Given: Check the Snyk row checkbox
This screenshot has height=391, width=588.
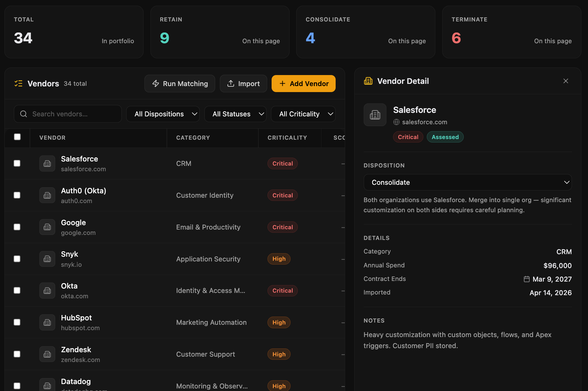Looking at the screenshot, I should tap(17, 259).
